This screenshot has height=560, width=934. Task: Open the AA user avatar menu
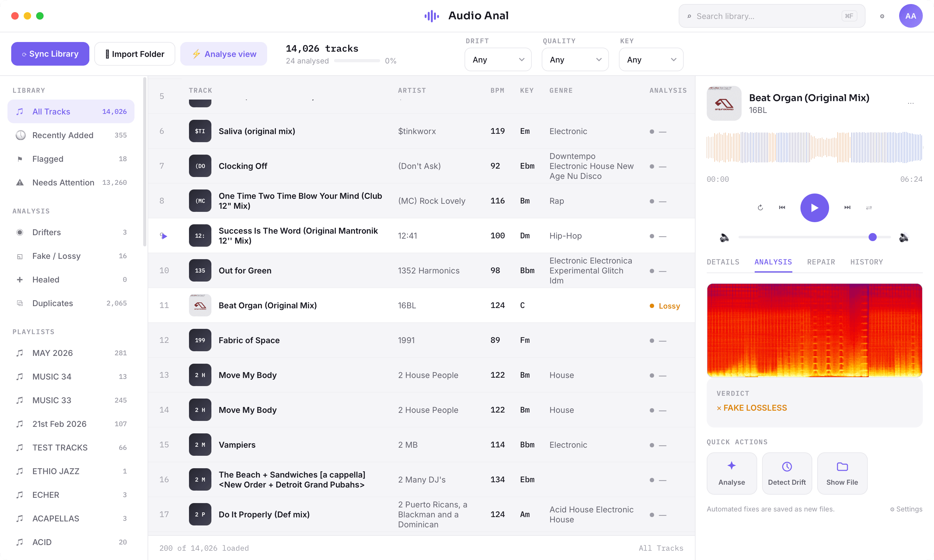point(910,16)
